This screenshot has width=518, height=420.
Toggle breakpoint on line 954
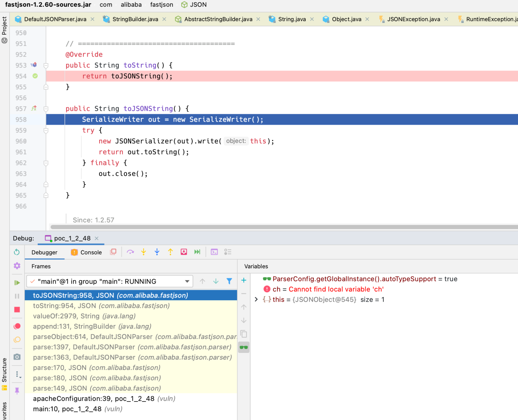pos(35,76)
